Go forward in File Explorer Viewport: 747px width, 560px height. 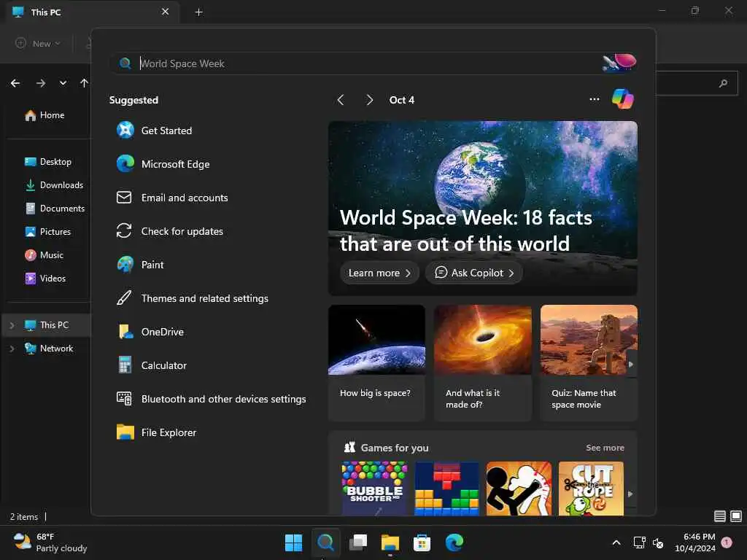pyautogui.click(x=41, y=83)
